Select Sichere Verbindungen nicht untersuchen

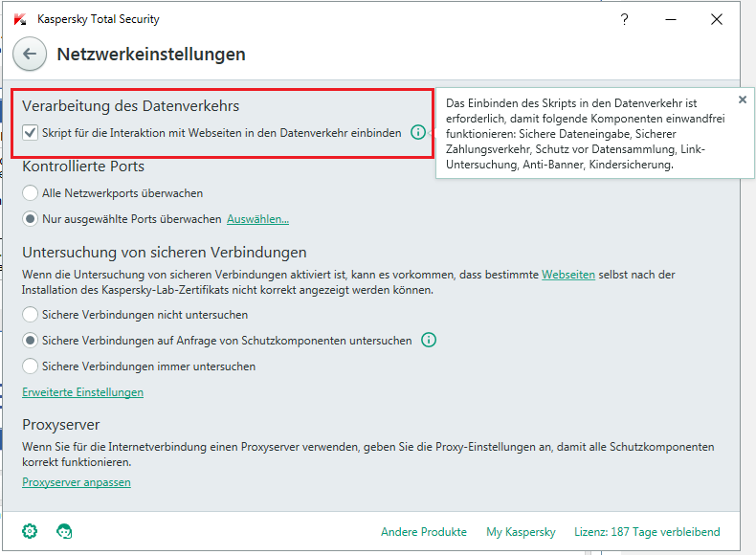30,315
